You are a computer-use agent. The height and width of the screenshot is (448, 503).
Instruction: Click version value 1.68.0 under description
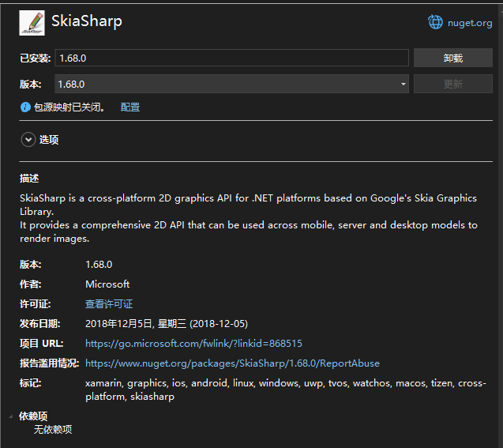99,265
